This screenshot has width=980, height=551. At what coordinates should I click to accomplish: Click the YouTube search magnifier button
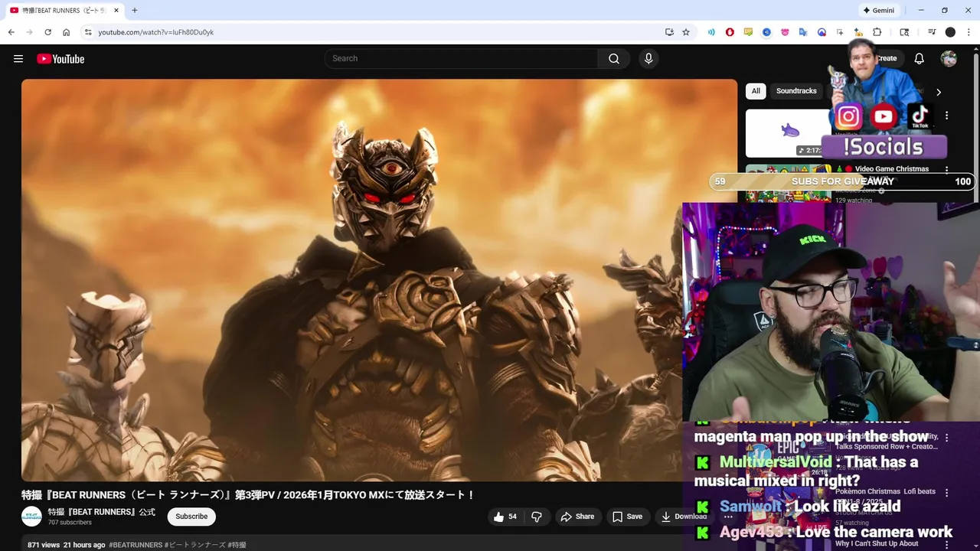point(614,59)
